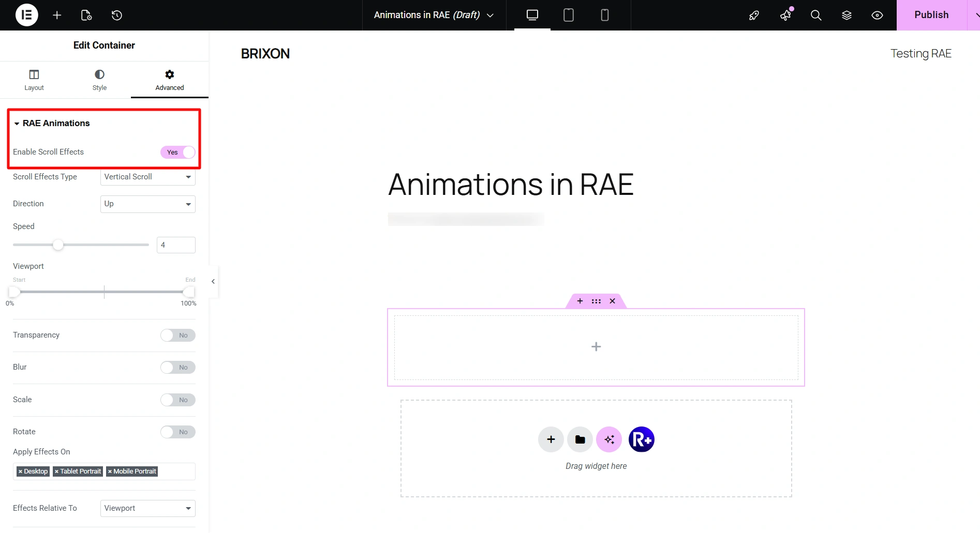This screenshot has height=533, width=980.
Task: Click the Speed slider handle
Action: tap(58, 245)
